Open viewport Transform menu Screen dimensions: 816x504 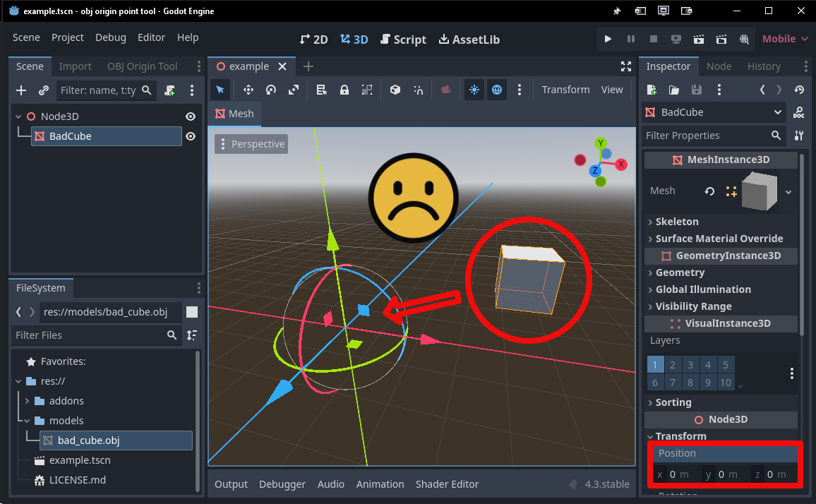565,90
